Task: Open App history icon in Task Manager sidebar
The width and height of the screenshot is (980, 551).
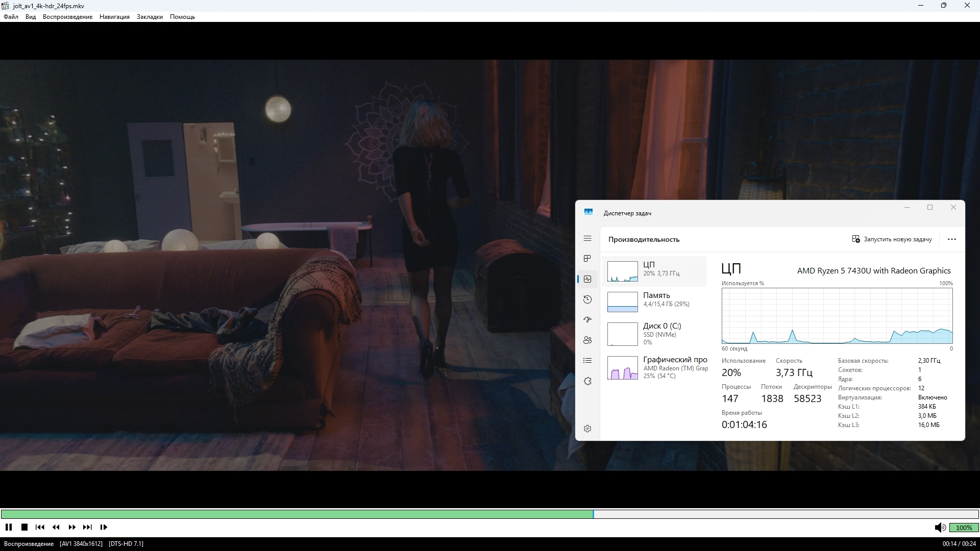Action: [587, 299]
